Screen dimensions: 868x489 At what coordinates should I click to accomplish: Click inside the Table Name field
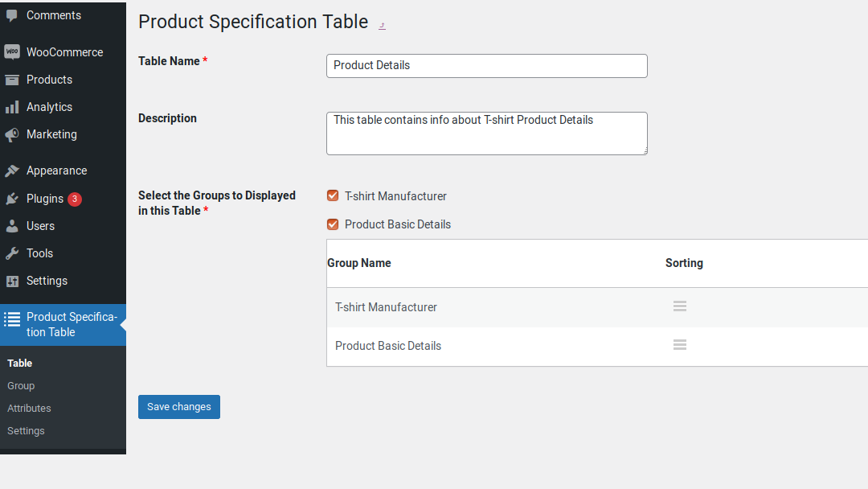(485, 65)
